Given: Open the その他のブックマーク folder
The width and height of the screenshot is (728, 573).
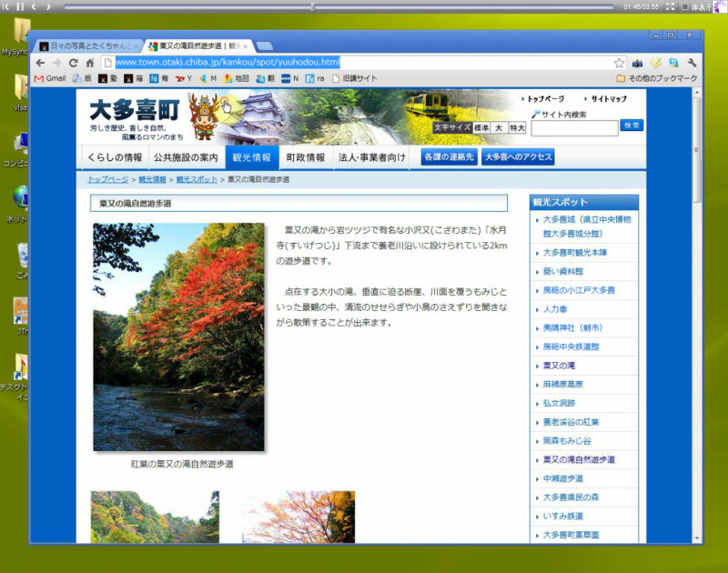Looking at the screenshot, I should (x=657, y=78).
